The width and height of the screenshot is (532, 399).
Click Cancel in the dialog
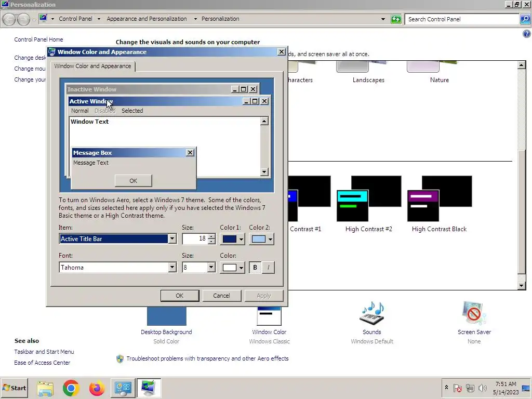click(221, 296)
